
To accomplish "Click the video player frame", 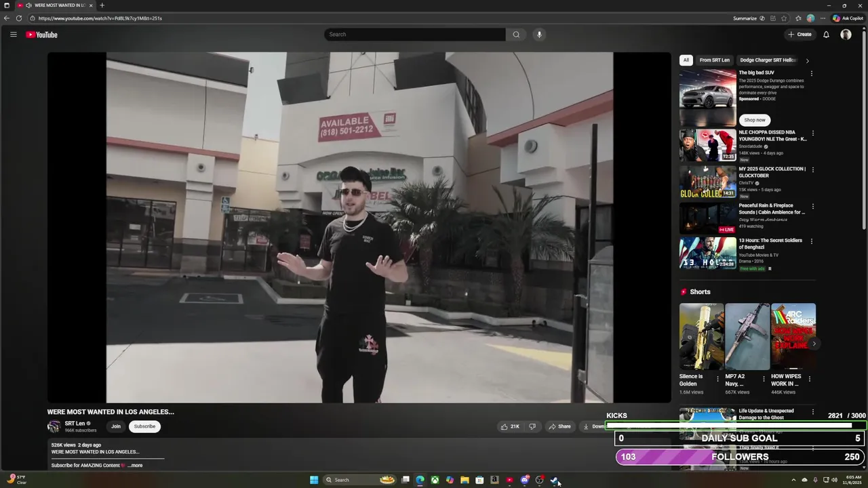I will (359, 228).
